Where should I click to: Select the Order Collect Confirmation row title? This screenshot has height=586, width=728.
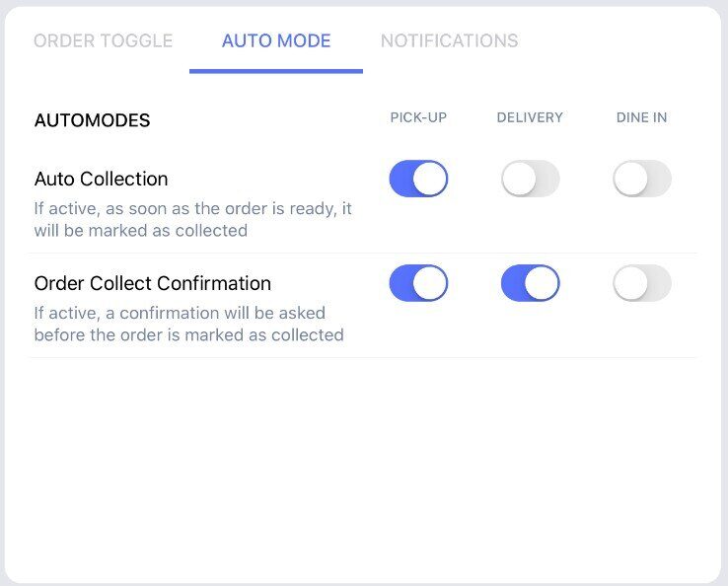[152, 283]
